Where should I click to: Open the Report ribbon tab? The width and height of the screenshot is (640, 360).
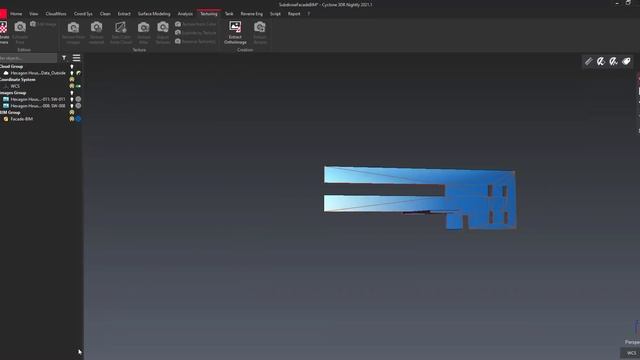click(x=294, y=13)
